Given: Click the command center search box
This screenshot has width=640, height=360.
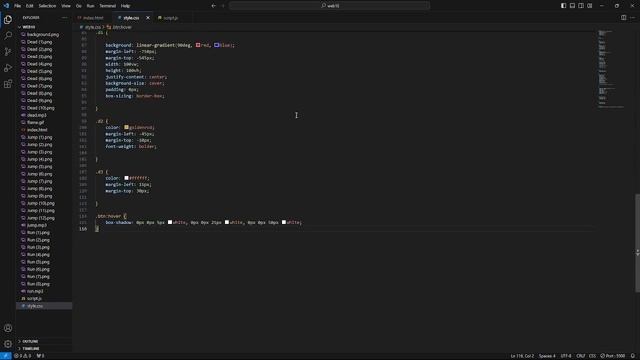Looking at the screenshot, I should [x=329, y=6].
